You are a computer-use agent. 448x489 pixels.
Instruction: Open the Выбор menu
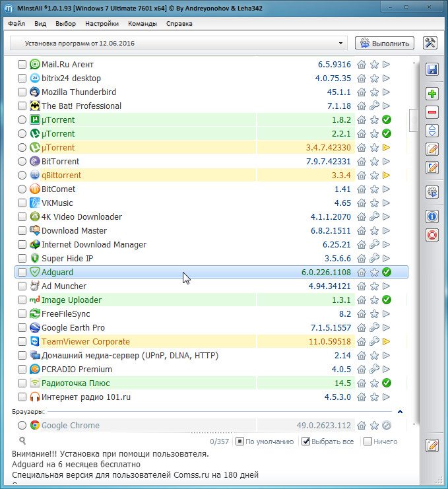[x=65, y=24]
